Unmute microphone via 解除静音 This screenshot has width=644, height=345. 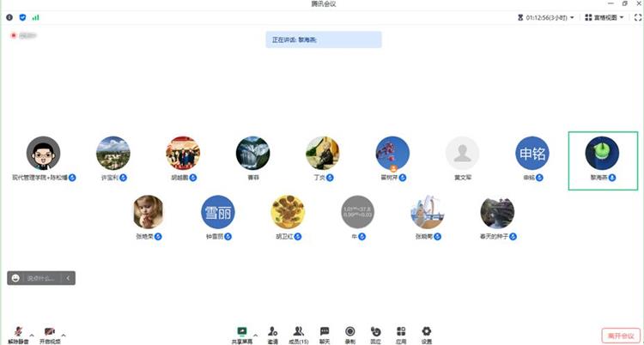click(18, 336)
